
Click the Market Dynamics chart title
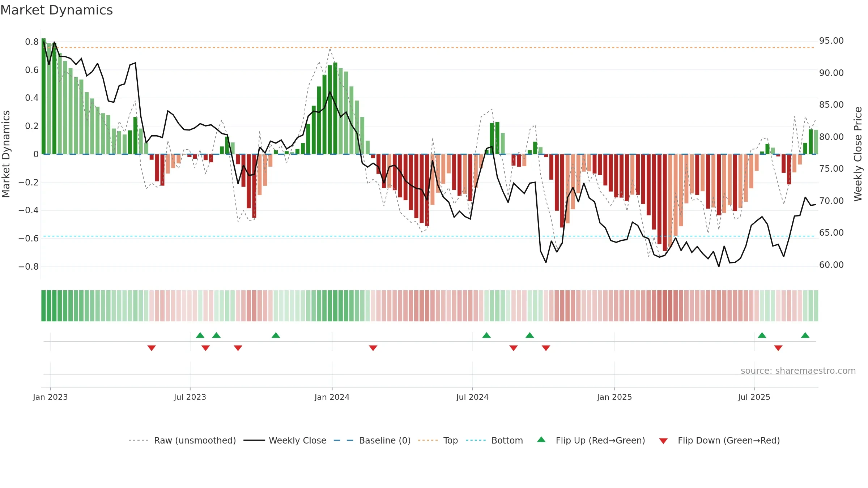point(56,10)
